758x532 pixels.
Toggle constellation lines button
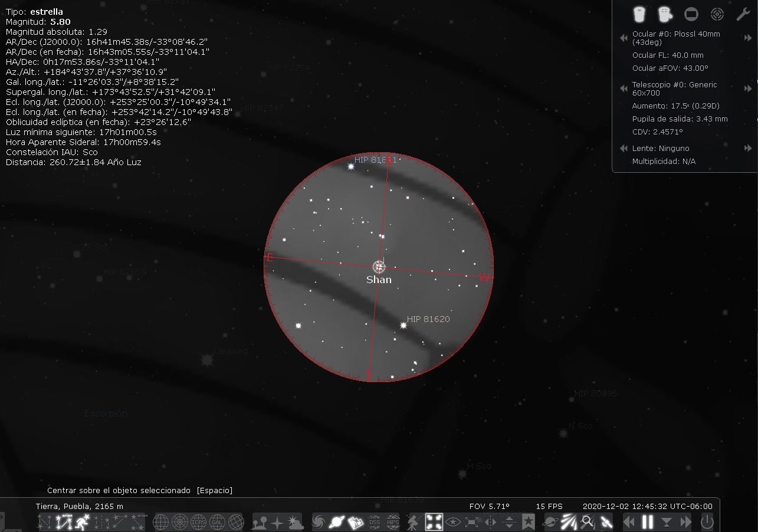click(45, 522)
